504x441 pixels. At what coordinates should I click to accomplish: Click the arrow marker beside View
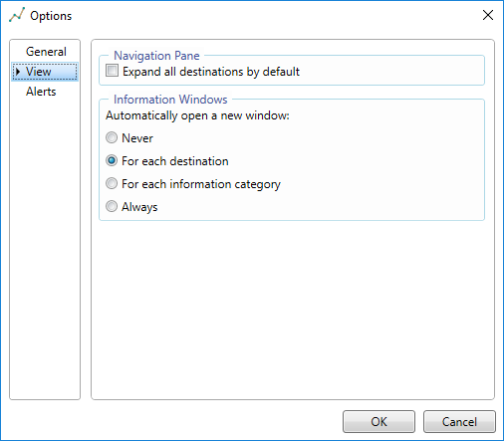pyautogui.click(x=18, y=72)
